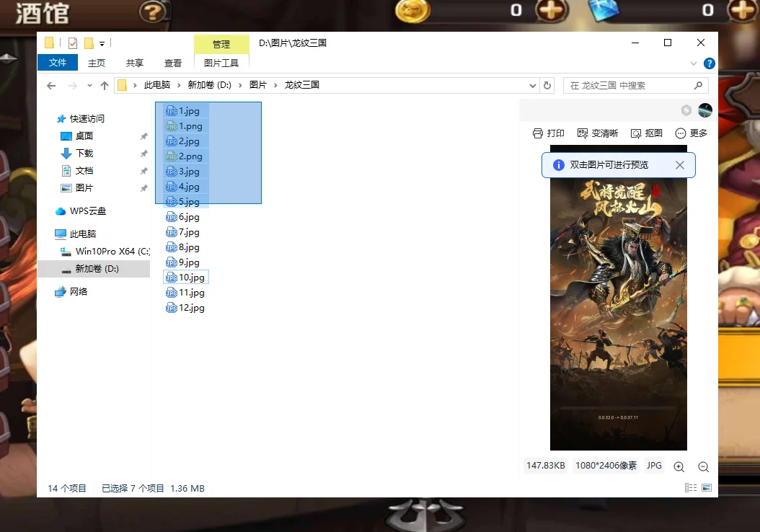
Task: Click the gray hexagon icon beside avatar
Action: point(686,110)
